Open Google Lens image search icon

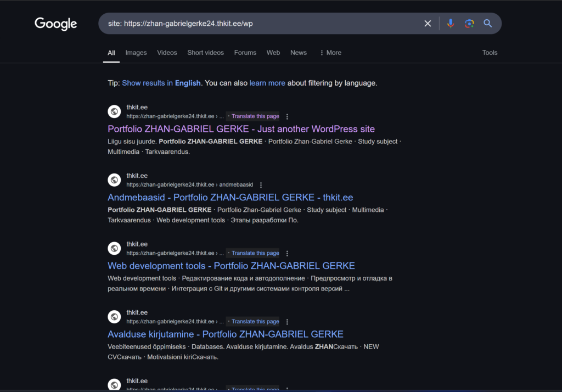tap(469, 24)
